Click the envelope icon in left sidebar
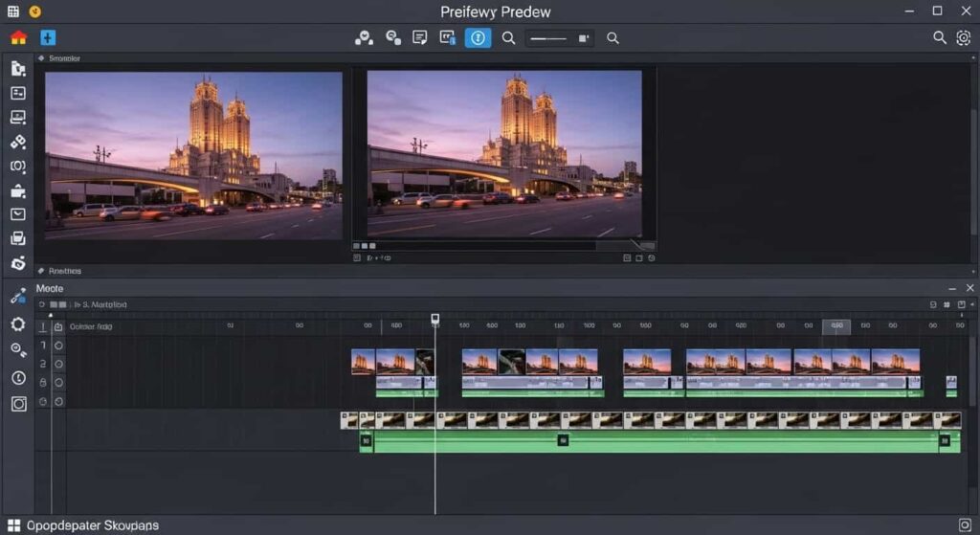 coord(18,214)
